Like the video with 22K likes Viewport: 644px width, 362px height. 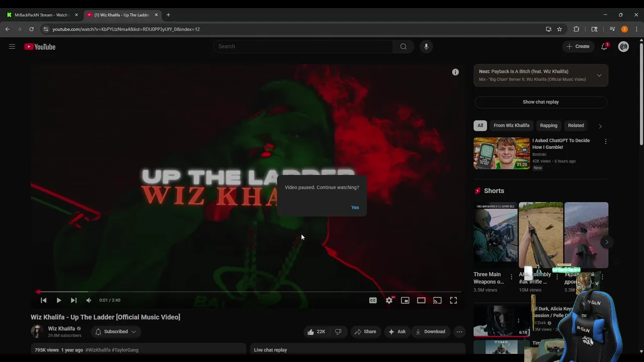[316, 332]
